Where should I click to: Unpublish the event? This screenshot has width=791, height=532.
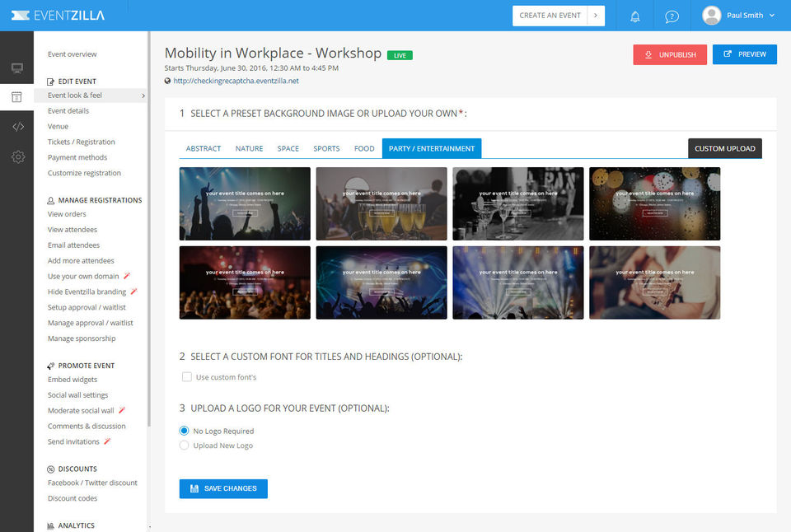point(670,54)
